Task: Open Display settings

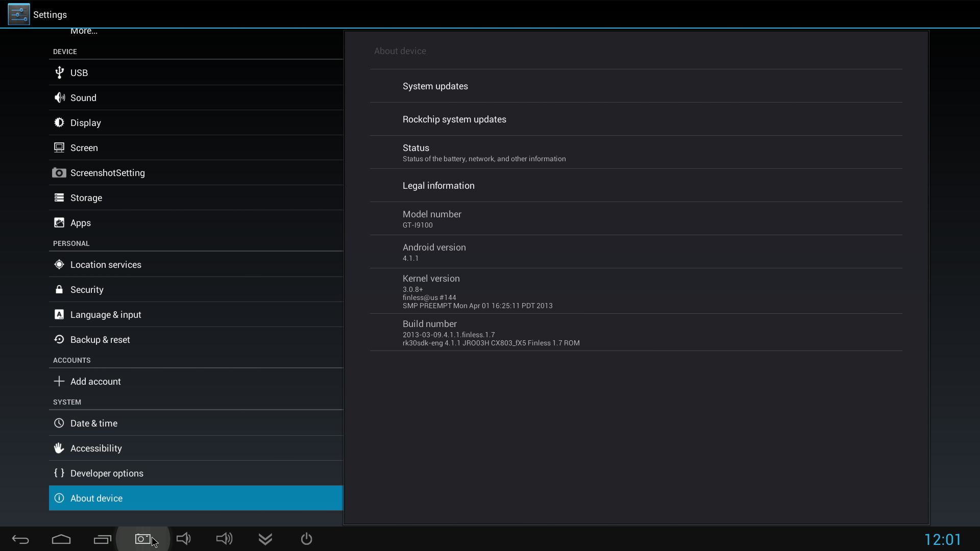Action: pos(196,122)
